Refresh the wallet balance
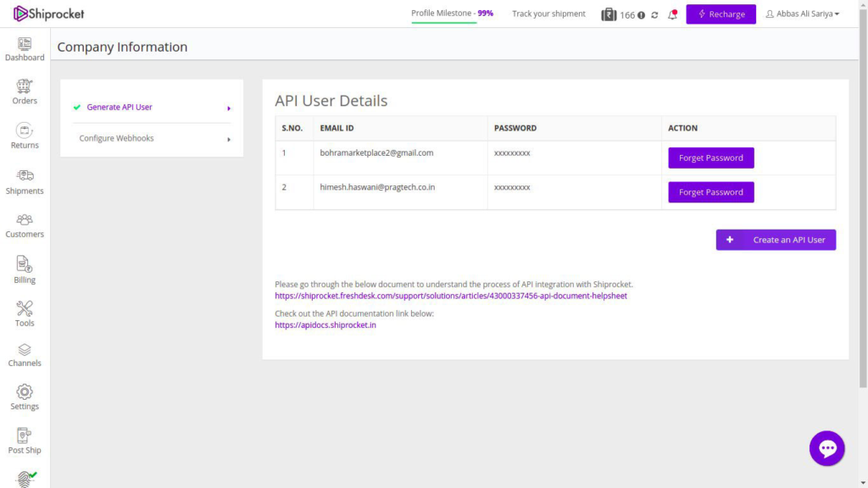The width and height of the screenshot is (868, 488). coord(654,14)
